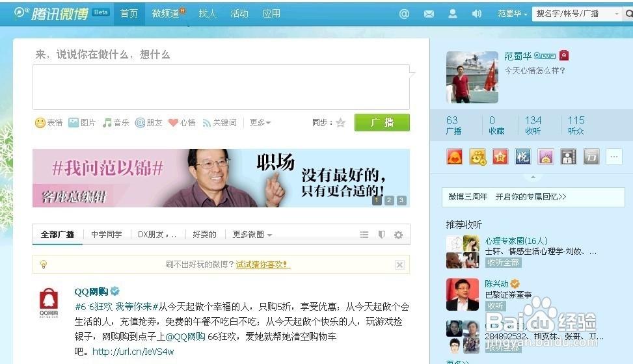Click in the compose text box

pos(221,87)
